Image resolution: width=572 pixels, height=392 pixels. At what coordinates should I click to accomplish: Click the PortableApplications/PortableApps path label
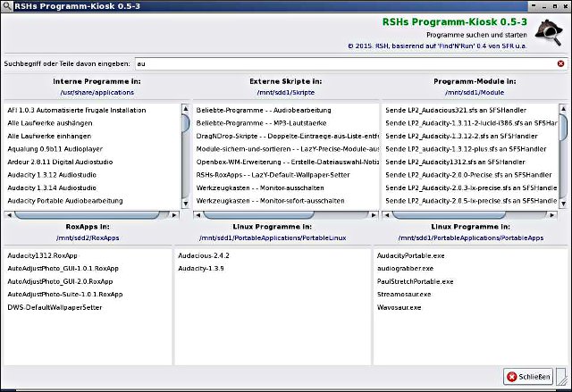click(x=471, y=238)
